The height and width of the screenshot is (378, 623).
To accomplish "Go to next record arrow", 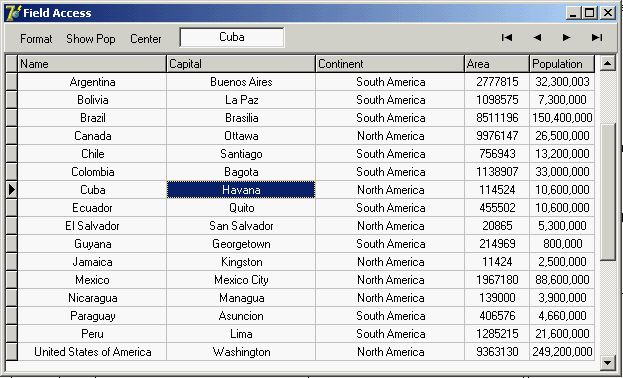I will 567,37.
